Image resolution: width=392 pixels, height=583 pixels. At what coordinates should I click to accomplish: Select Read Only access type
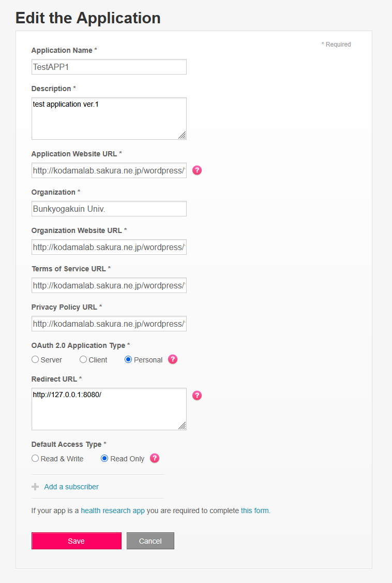point(104,458)
